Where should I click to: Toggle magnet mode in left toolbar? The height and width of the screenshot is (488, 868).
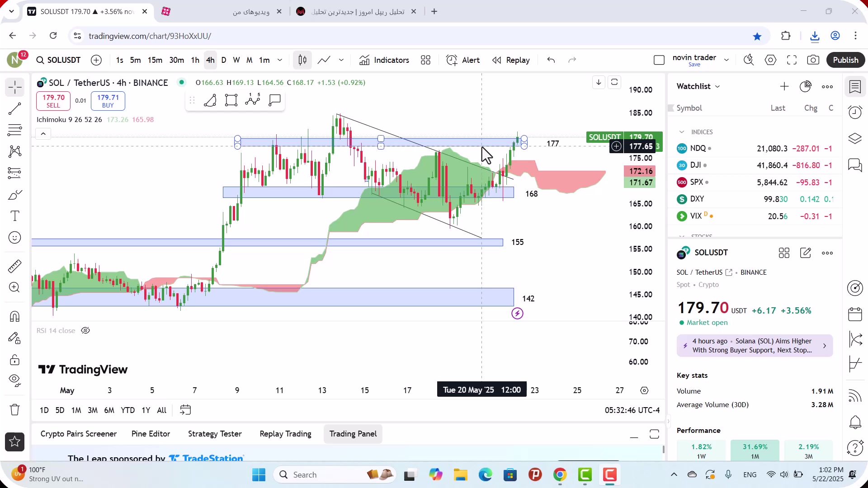(15, 316)
